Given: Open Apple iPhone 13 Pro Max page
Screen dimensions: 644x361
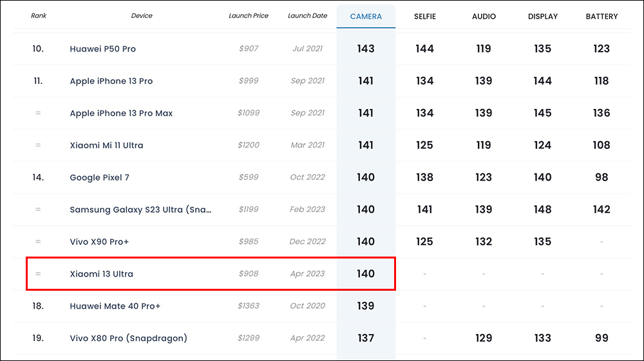Looking at the screenshot, I should coord(121,113).
